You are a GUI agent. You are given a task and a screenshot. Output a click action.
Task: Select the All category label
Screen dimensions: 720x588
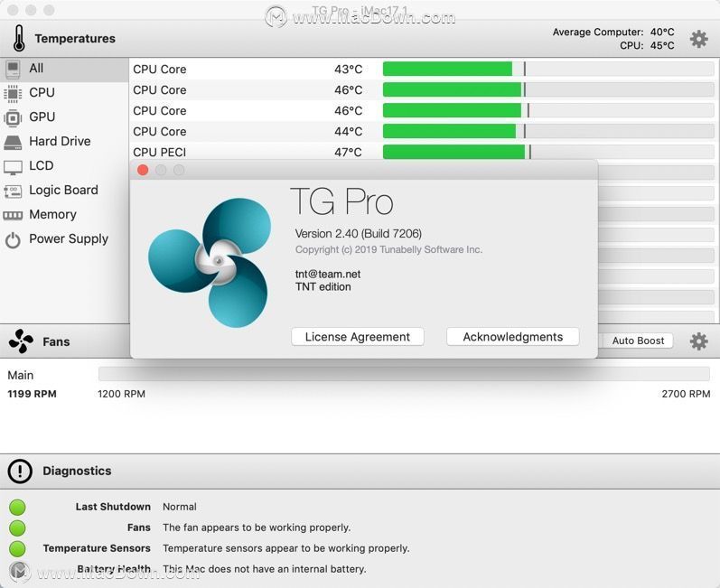(x=36, y=68)
